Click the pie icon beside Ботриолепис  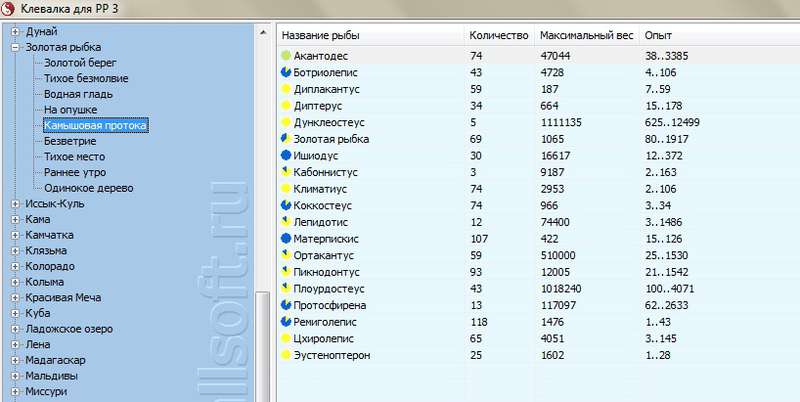click(287, 73)
